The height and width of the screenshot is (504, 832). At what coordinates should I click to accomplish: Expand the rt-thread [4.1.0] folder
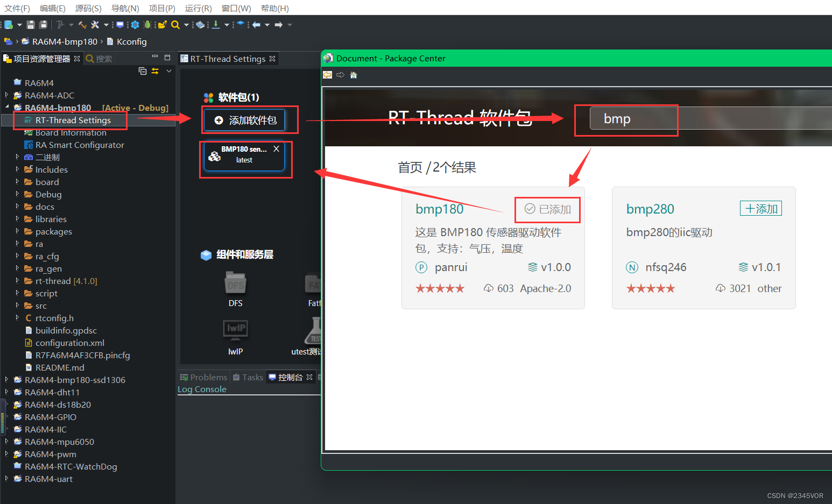click(x=17, y=280)
